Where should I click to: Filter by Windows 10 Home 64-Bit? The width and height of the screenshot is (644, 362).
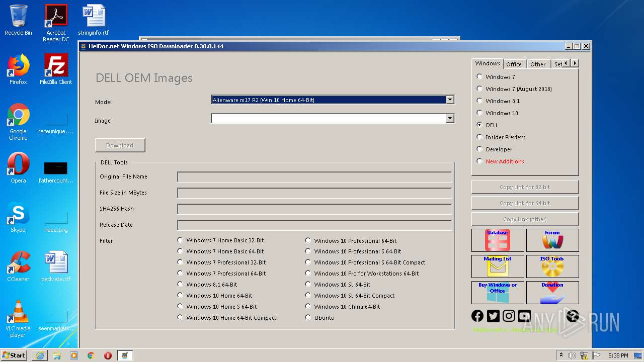(215, 296)
